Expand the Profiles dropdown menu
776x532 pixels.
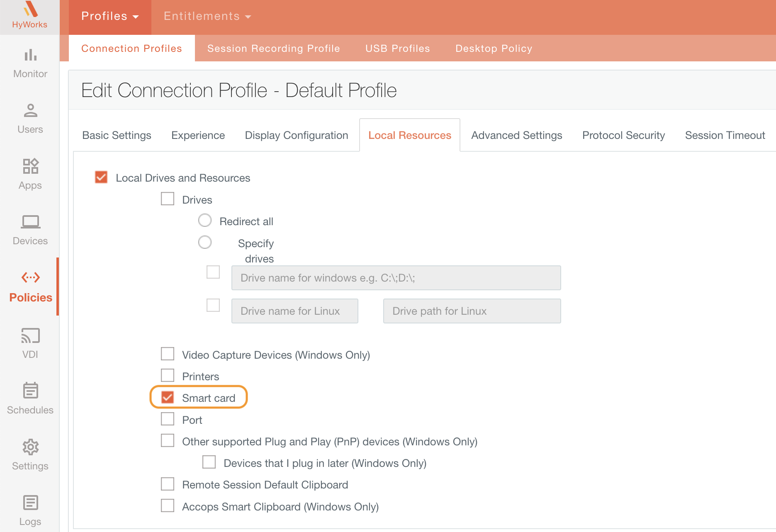(110, 17)
